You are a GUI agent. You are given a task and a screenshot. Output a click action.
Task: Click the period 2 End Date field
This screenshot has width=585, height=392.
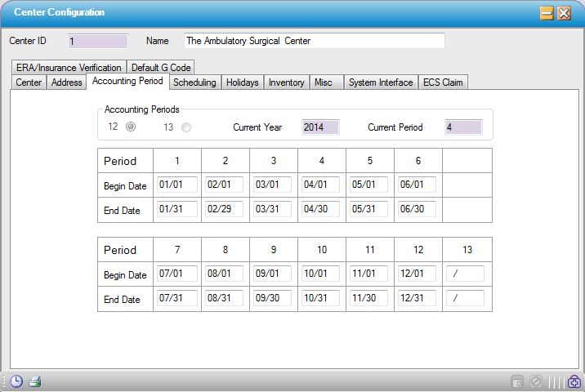click(x=225, y=210)
